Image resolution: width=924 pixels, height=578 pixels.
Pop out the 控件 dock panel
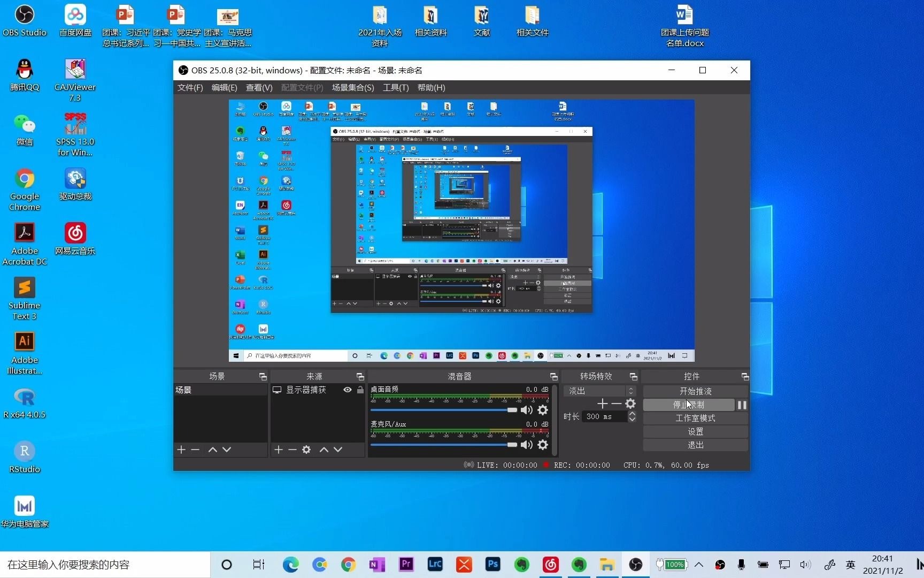pos(745,377)
